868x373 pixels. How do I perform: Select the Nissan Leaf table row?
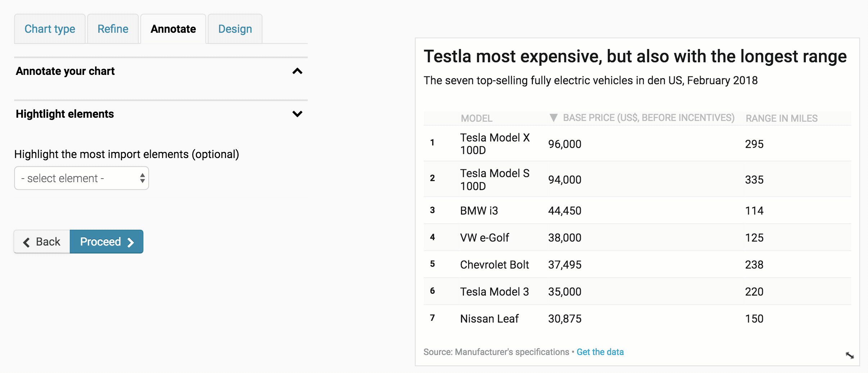[x=637, y=319]
